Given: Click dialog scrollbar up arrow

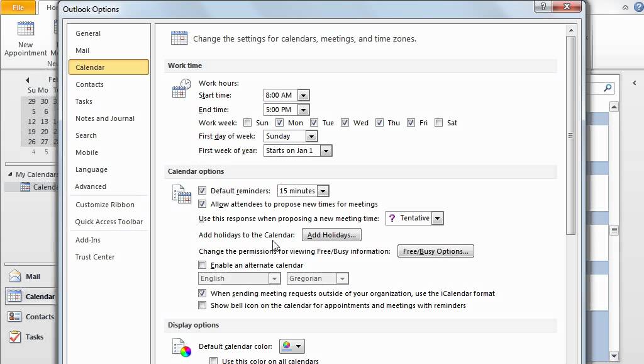Looking at the screenshot, I should coord(571,30).
